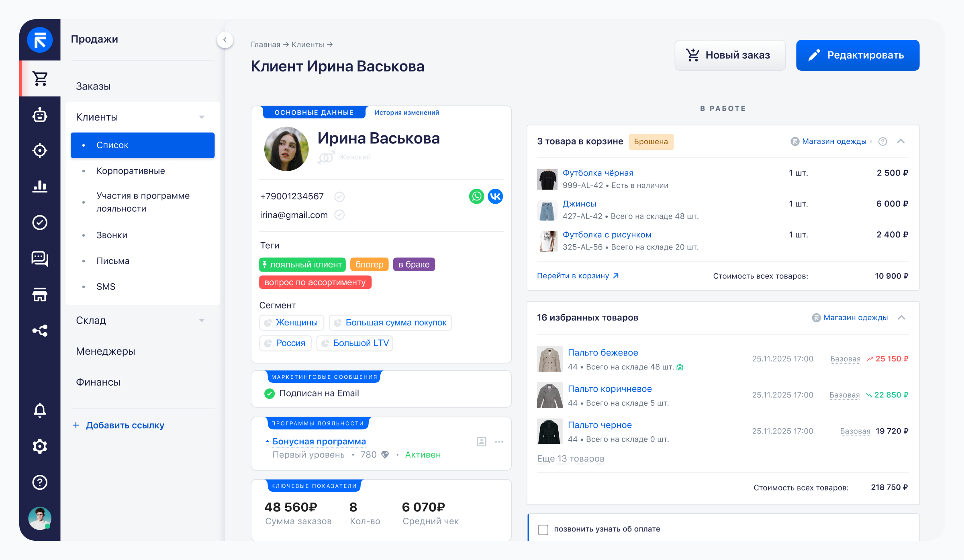Open WhatsApp chat with client

coord(476,196)
